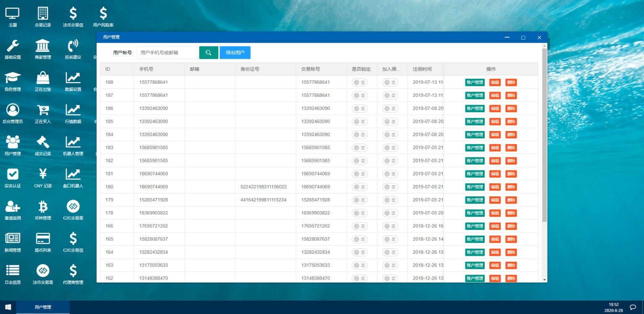The height and width of the screenshot is (314, 644).
Task: Toggle 是否锁定 switch for user ID 180
Action: pyautogui.click(x=359, y=187)
